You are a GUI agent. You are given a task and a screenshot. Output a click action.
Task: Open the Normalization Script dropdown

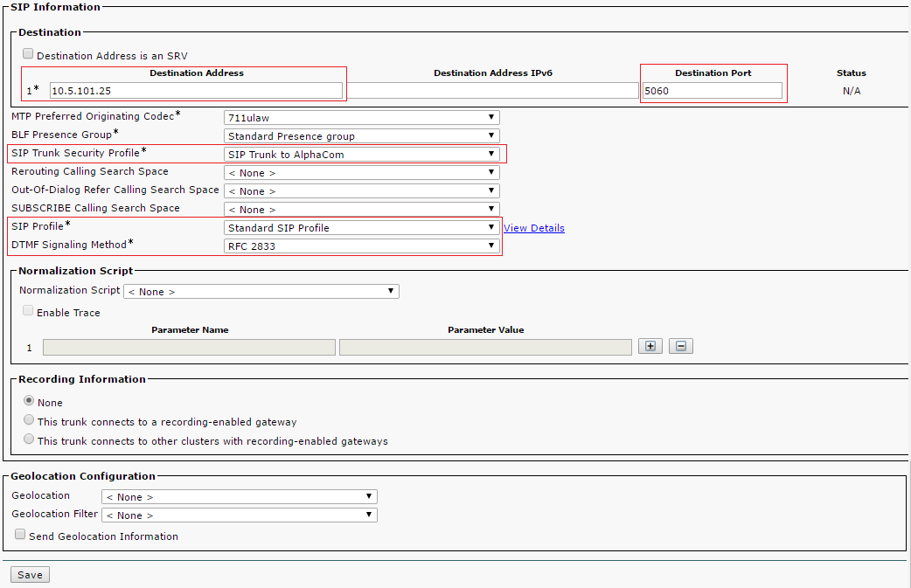pyautogui.click(x=261, y=291)
